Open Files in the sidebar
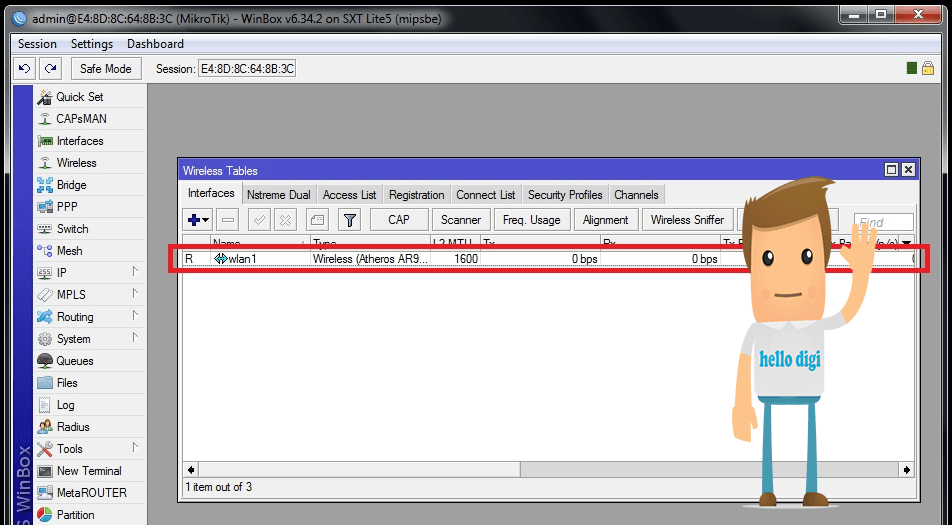This screenshot has height=525, width=952. click(91, 383)
